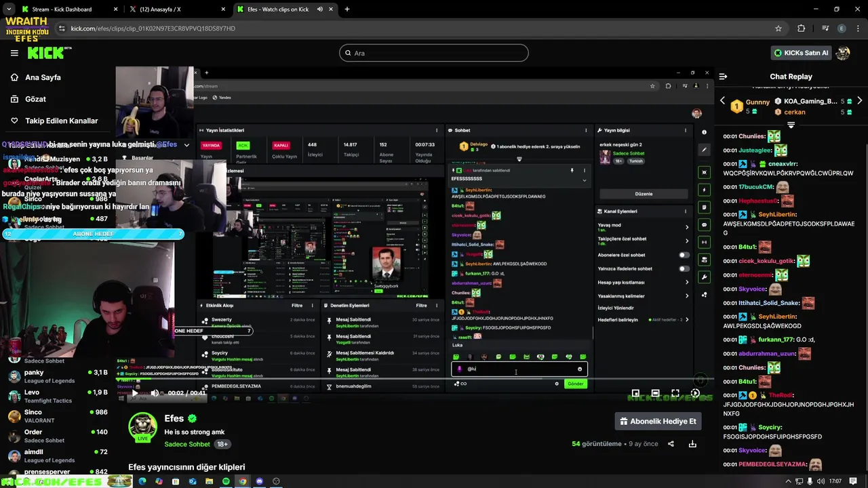Download the clip with the download icon
Viewport: 868px width, 488px height.
[x=692, y=444]
